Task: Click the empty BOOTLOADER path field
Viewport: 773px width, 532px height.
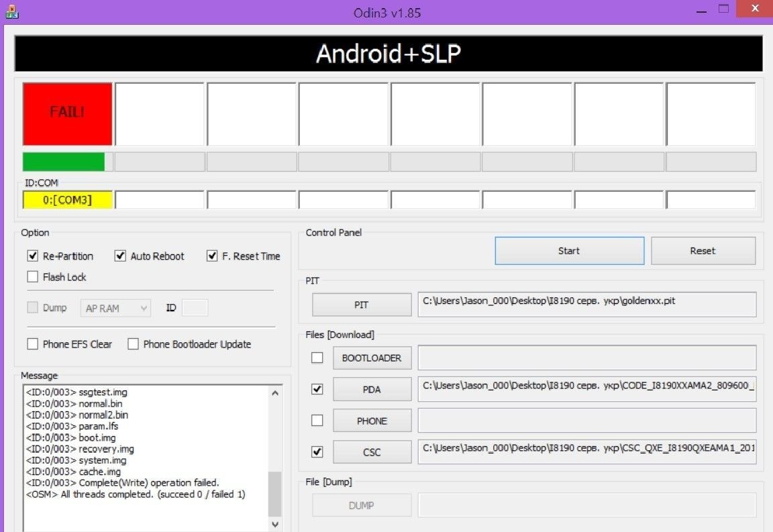Action: coord(587,358)
